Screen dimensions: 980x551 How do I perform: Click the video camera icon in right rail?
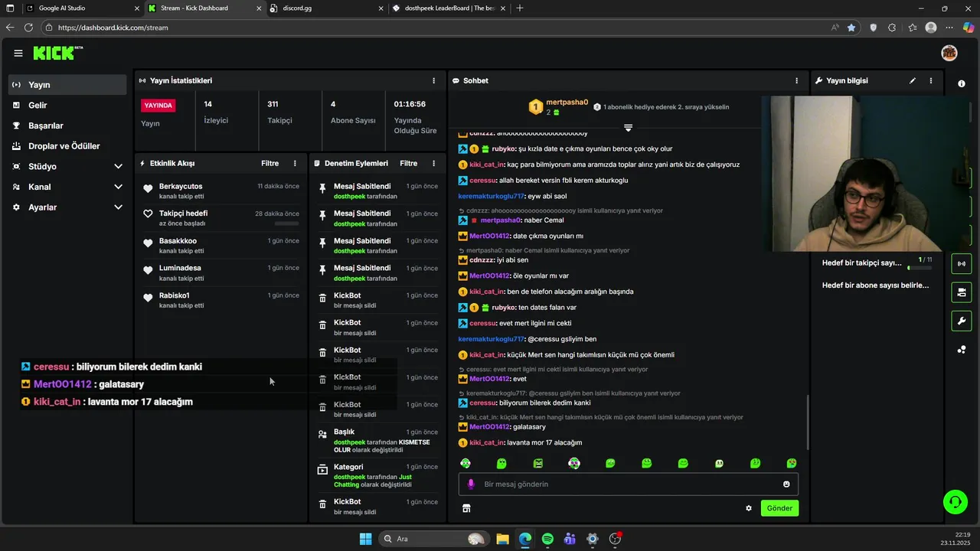(x=962, y=292)
